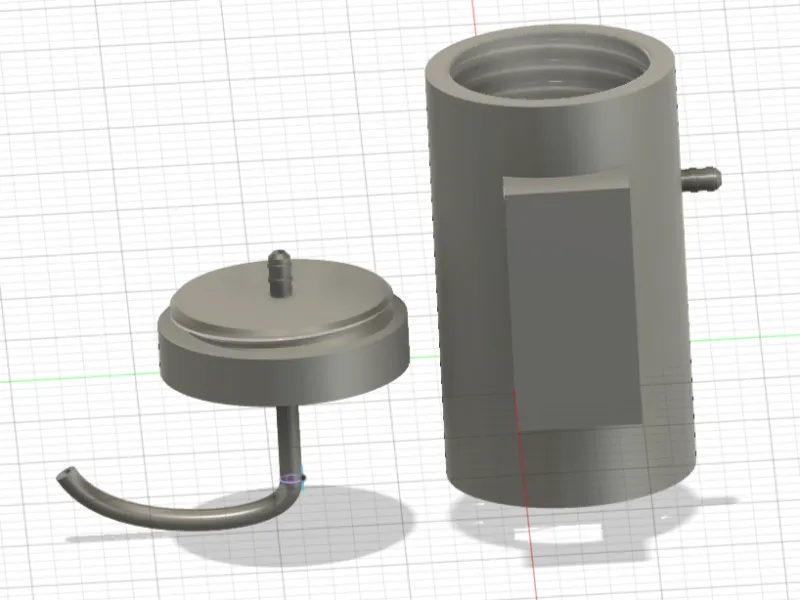Pick the barbed fitting on the cylinder's side

(x=702, y=180)
